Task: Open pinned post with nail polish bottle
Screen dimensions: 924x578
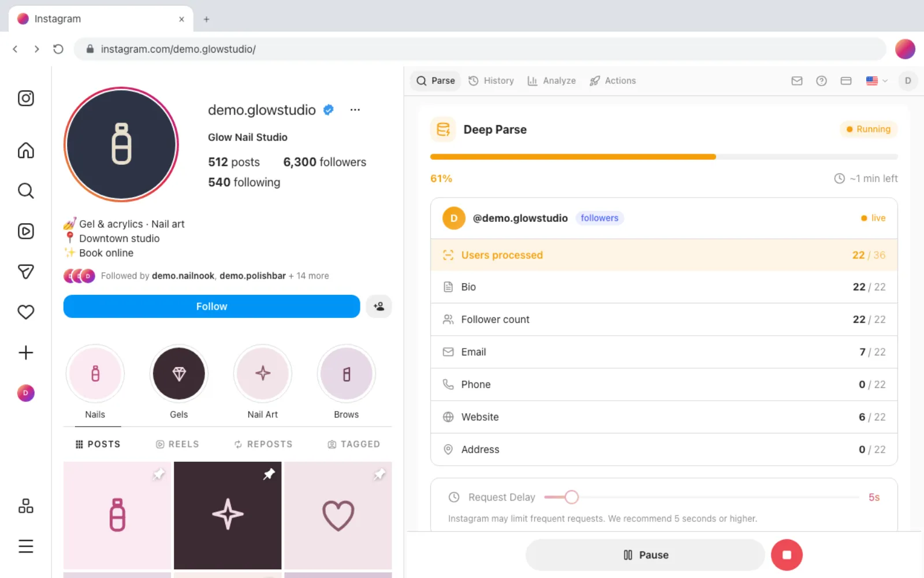Action: pos(117,516)
